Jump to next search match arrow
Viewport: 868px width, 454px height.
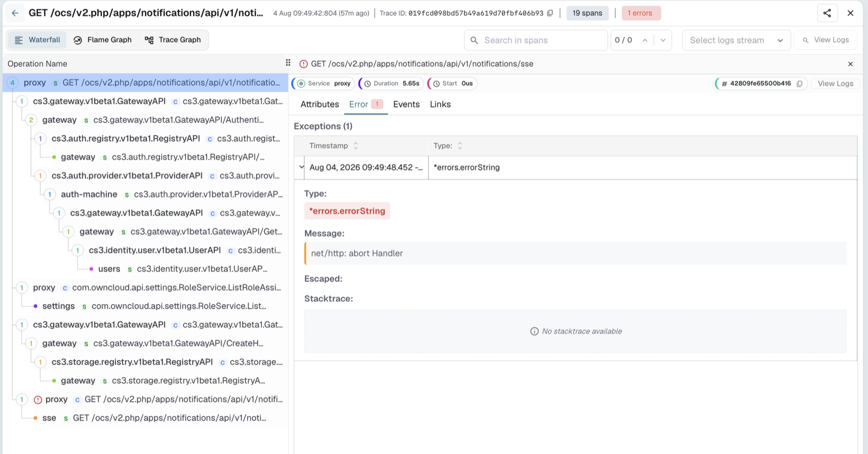(x=663, y=40)
